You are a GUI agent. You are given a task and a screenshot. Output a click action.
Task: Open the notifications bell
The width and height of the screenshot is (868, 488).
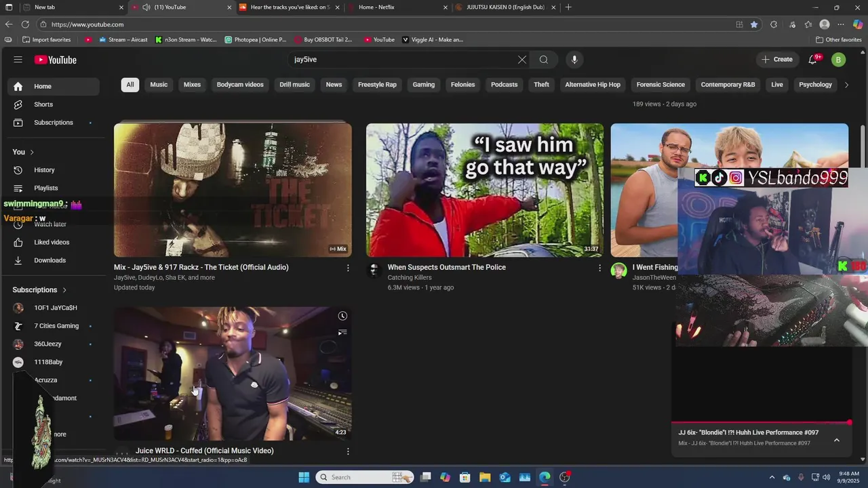pyautogui.click(x=813, y=60)
